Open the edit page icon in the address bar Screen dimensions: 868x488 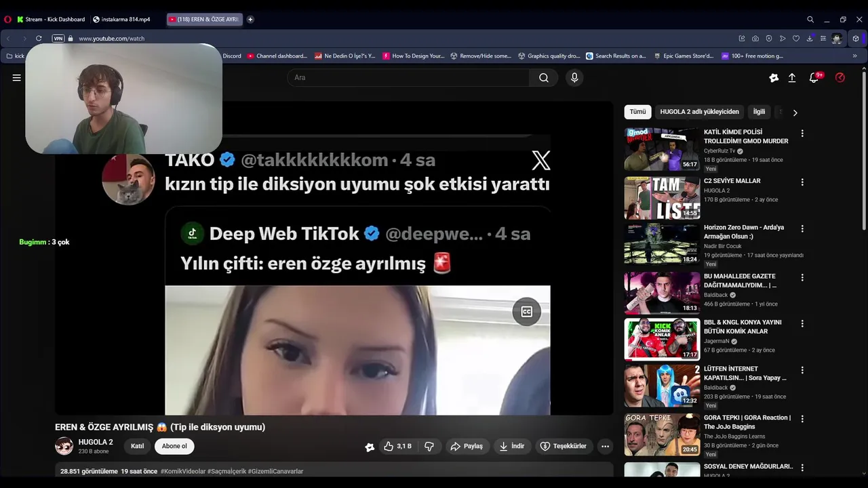[x=742, y=39]
